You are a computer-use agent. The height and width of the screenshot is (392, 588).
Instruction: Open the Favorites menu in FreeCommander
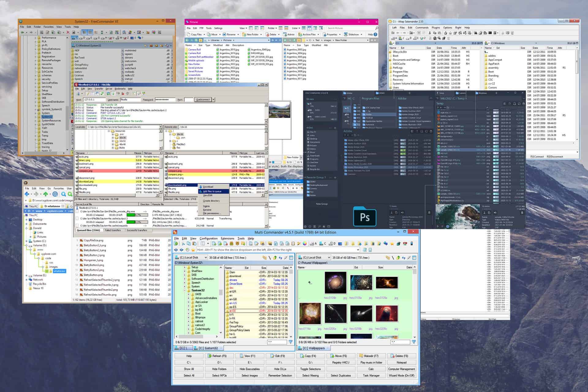pyautogui.click(x=48, y=27)
